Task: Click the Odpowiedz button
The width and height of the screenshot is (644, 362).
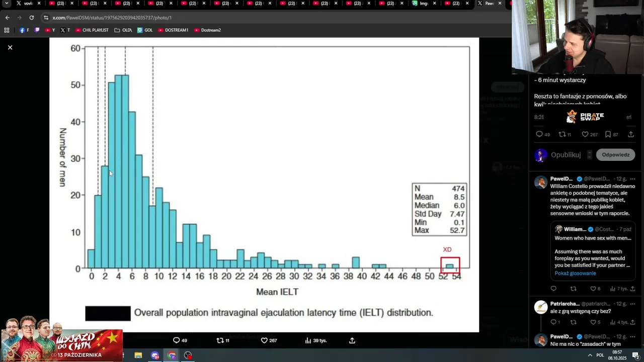Action: [x=616, y=155]
